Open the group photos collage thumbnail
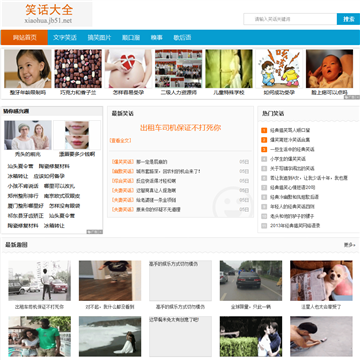The width and height of the screenshot is (360, 360). pos(179,69)
